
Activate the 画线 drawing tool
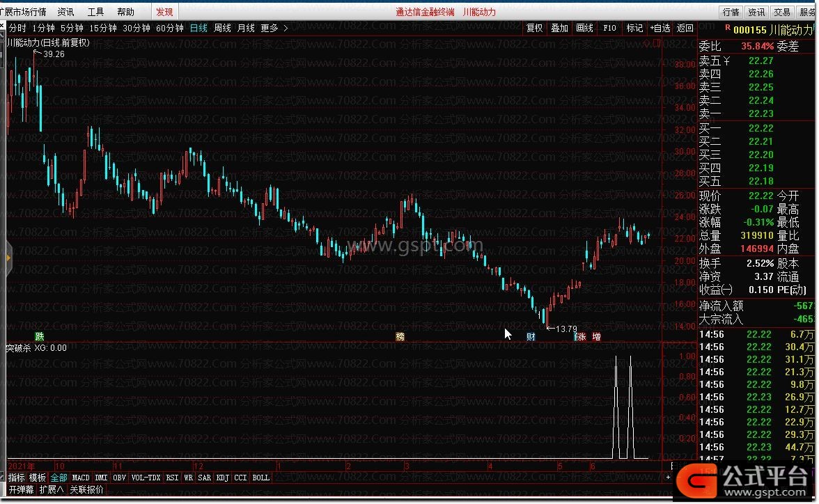tap(584, 29)
